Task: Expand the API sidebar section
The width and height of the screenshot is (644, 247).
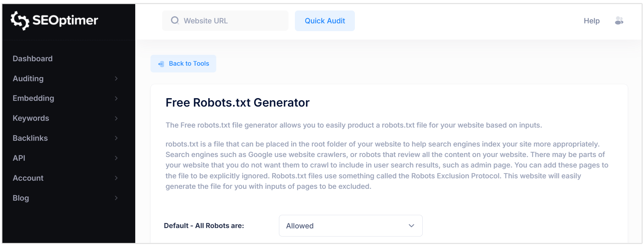Action: coord(116,158)
